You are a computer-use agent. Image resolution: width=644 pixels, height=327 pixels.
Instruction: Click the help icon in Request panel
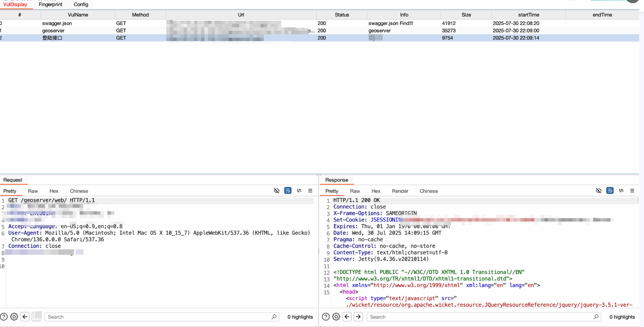(4, 317)
